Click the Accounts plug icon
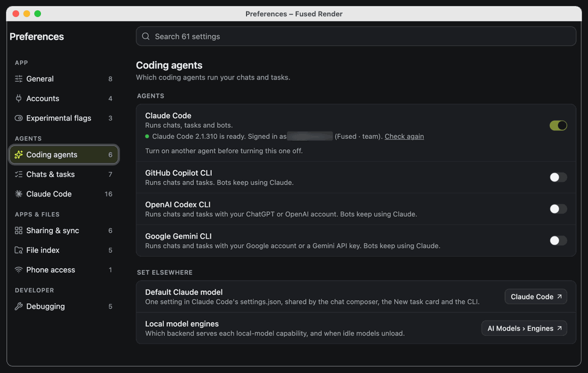This screenshot has height=373, width=588. click(19, 98)
